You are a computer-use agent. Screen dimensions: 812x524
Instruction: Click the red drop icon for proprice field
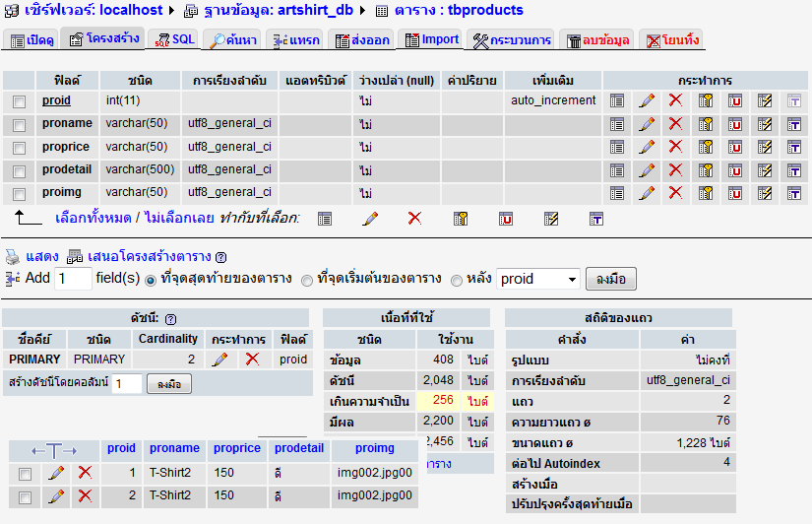(675, 147)
